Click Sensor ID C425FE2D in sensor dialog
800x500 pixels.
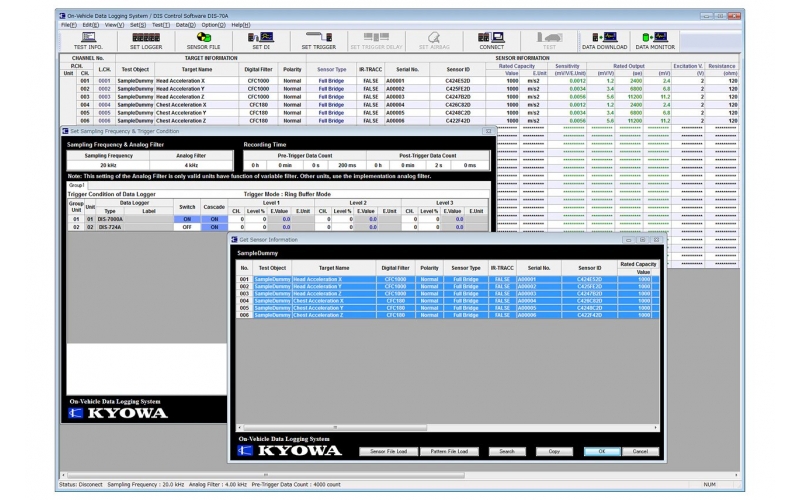589,286
